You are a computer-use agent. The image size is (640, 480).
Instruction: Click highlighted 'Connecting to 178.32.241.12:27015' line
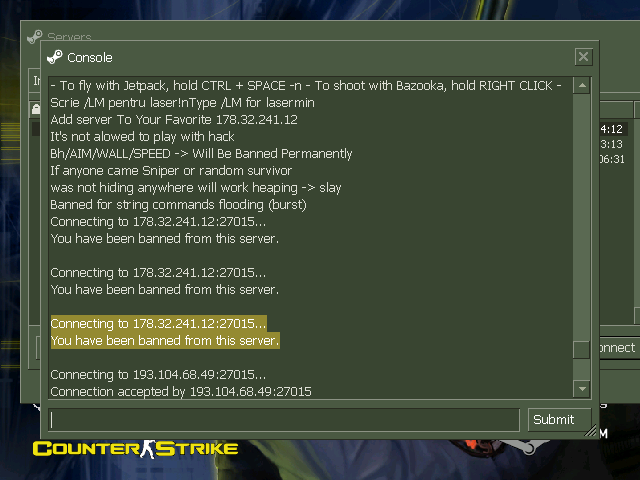[158, 324]
